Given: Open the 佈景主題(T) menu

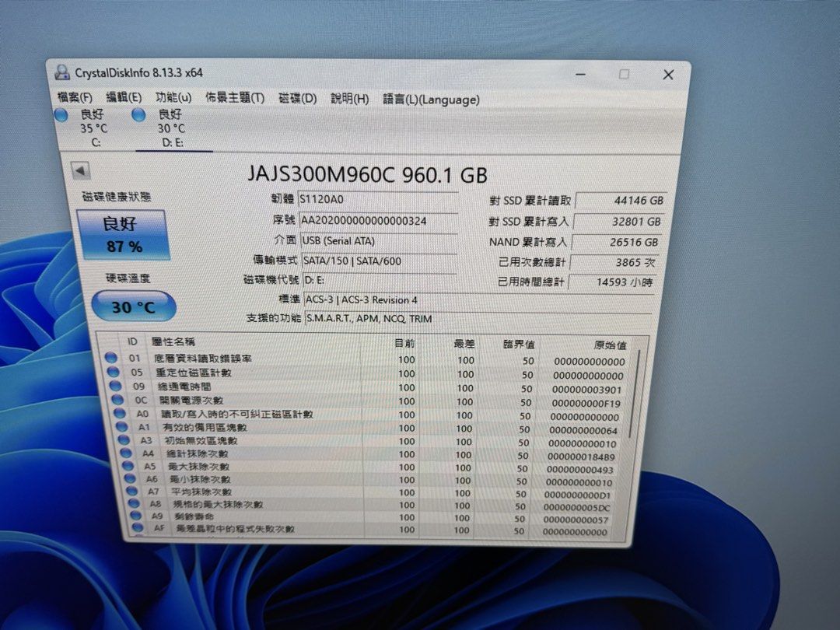Looking at the screenshot, I should [235, 98].
